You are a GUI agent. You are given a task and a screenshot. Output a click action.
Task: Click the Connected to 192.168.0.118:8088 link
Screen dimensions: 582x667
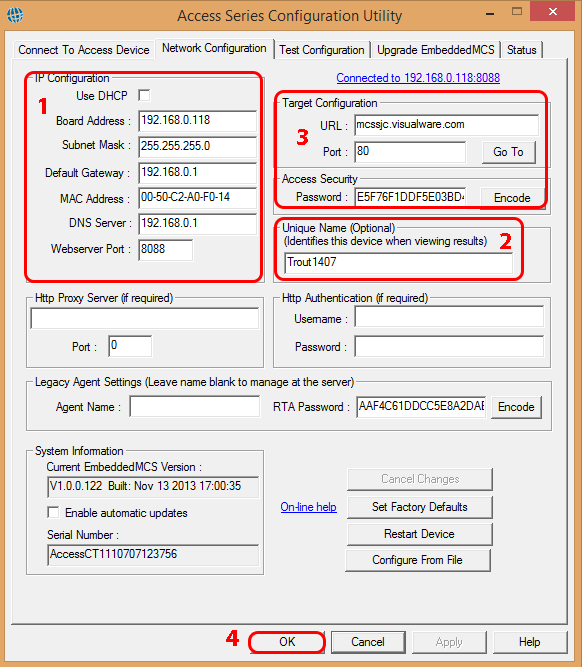(x=418, y=78)
